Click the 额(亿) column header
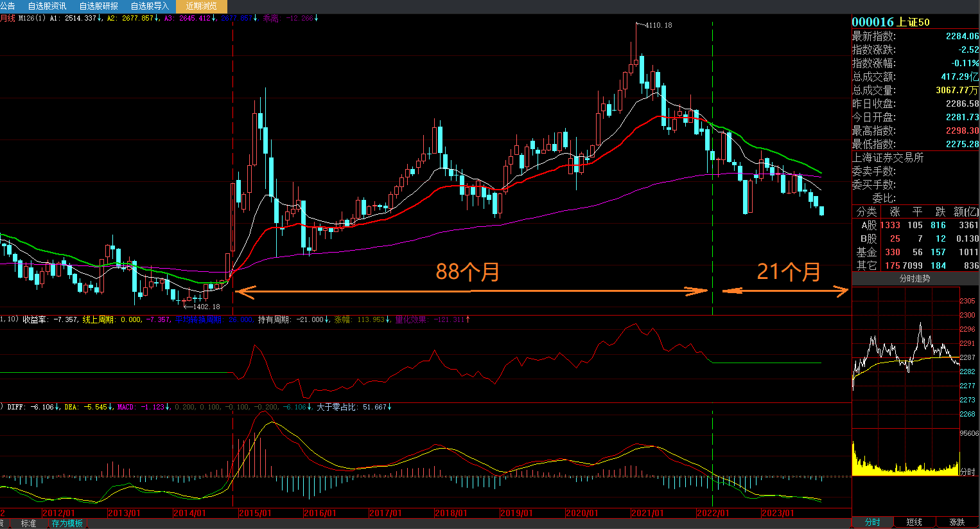The image size is (980, 529). click(x=966, y=211)
